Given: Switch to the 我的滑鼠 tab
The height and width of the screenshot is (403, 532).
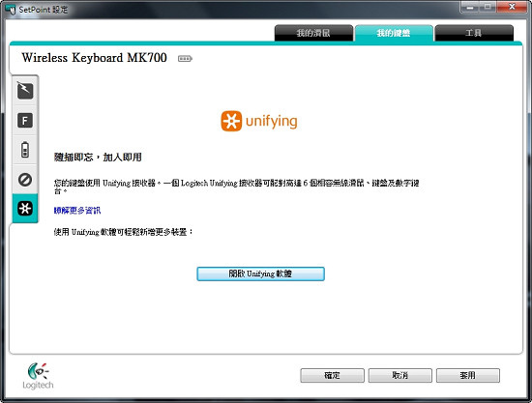Looking at the screenshot, I should tap(313, 33).
